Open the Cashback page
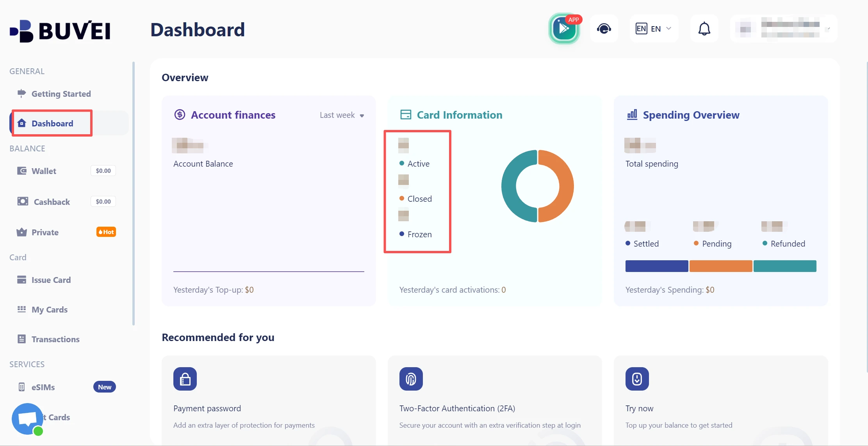This screenshot has height=446, width=868. [52, 202]
